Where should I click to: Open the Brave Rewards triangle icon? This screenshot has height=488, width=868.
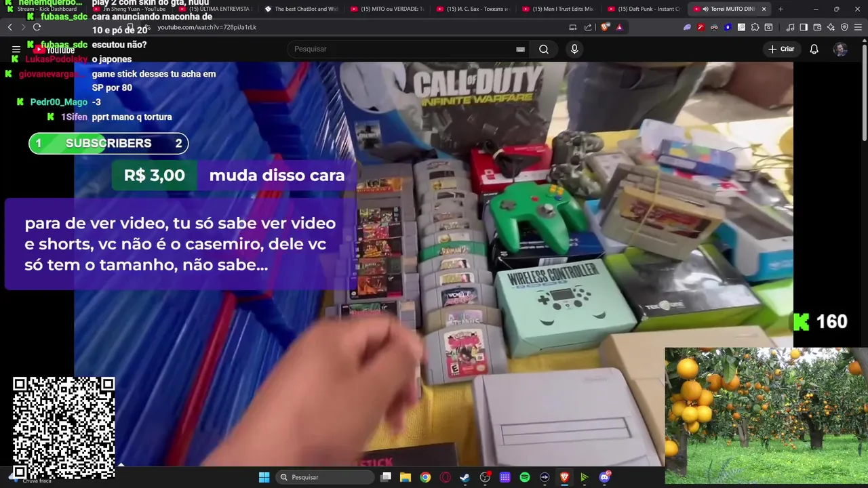[x=619, y=27]
